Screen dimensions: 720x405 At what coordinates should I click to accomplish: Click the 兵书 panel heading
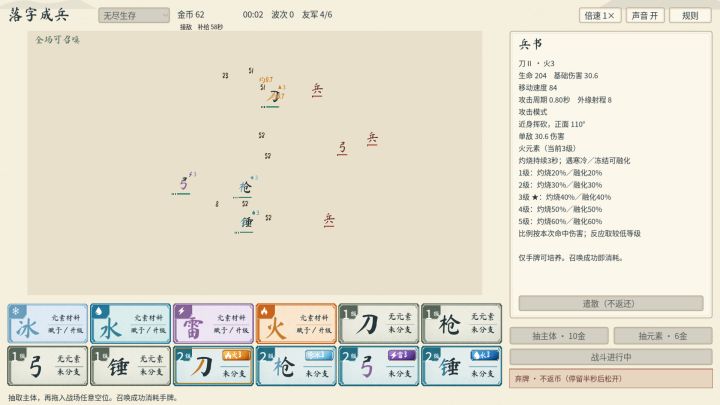(x=531, y=44)
